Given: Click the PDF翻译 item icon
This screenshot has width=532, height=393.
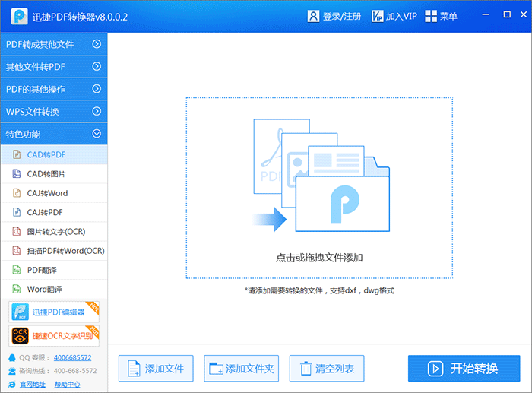Looking at the screenshot, I should [x=16, y=270].
